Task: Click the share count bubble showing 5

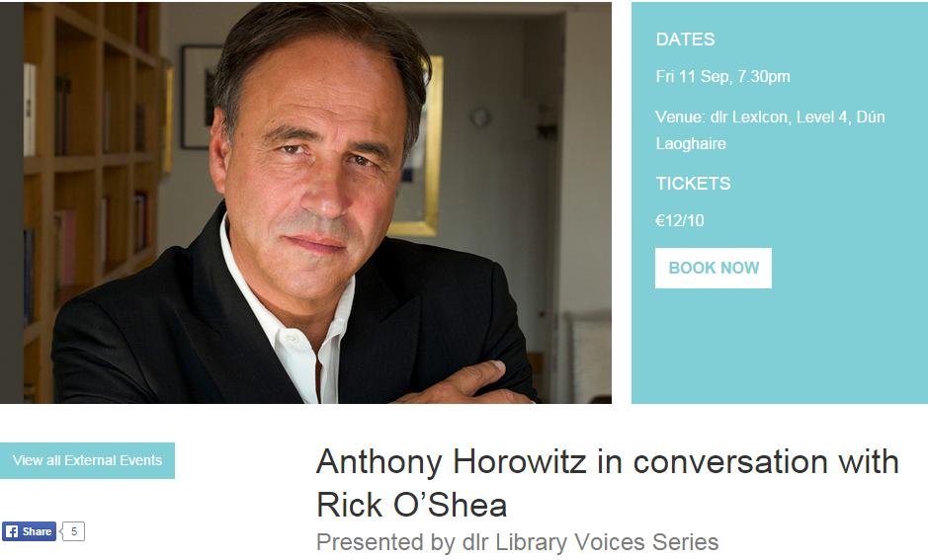Action: coord(73,531)
